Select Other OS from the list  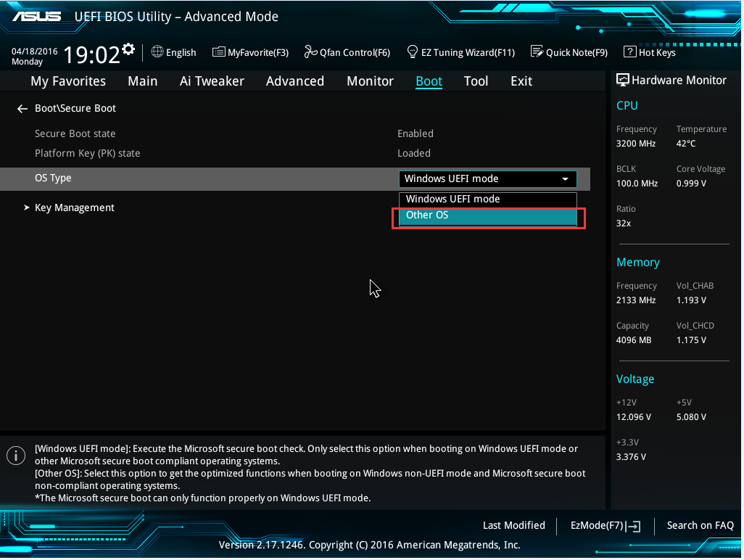pos(487,215)
